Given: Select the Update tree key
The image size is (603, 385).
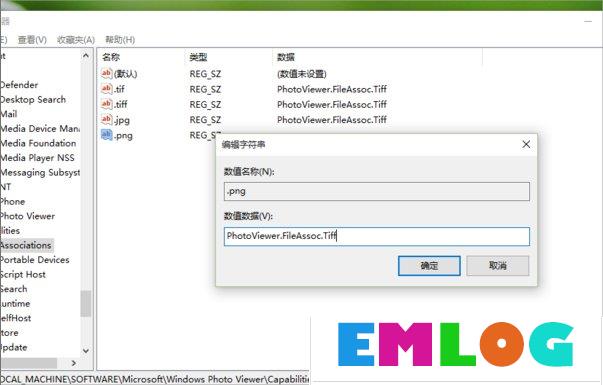Looking at the screenshot, I should 14,348.
